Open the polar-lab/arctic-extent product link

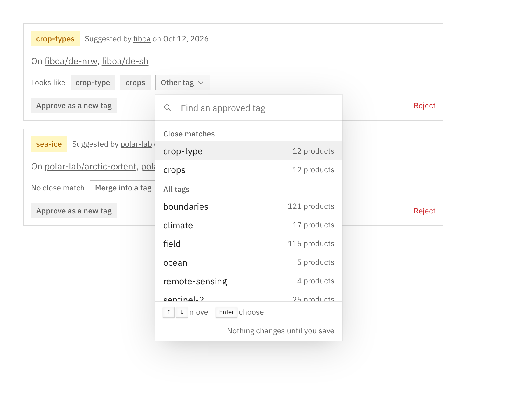click(x=90, y=167)
